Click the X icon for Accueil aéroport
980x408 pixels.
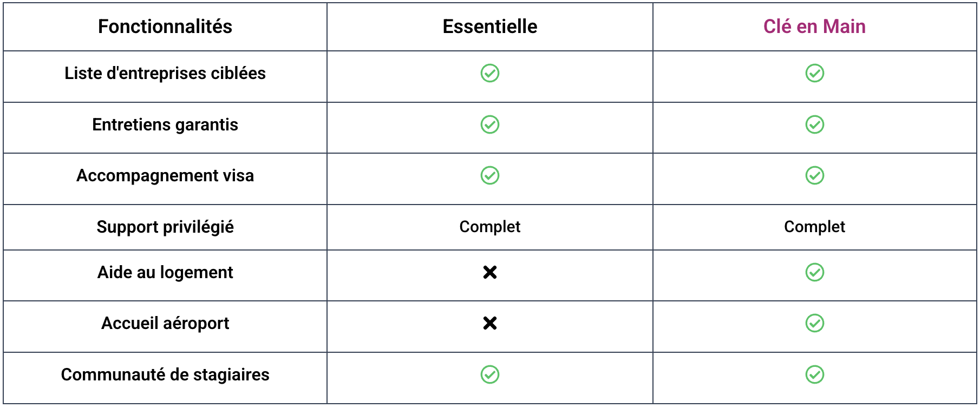click(x=489, y=323)
